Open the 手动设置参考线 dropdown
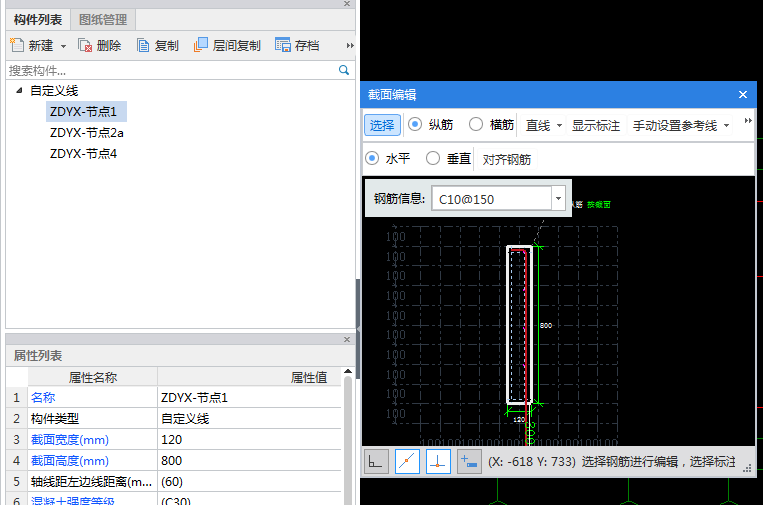 pos(727,126)
